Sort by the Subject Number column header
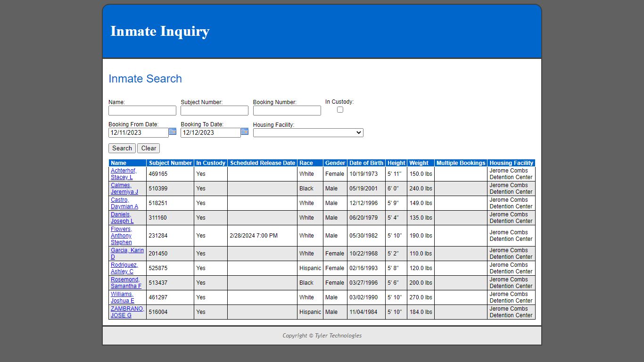 tap(171, 163)
